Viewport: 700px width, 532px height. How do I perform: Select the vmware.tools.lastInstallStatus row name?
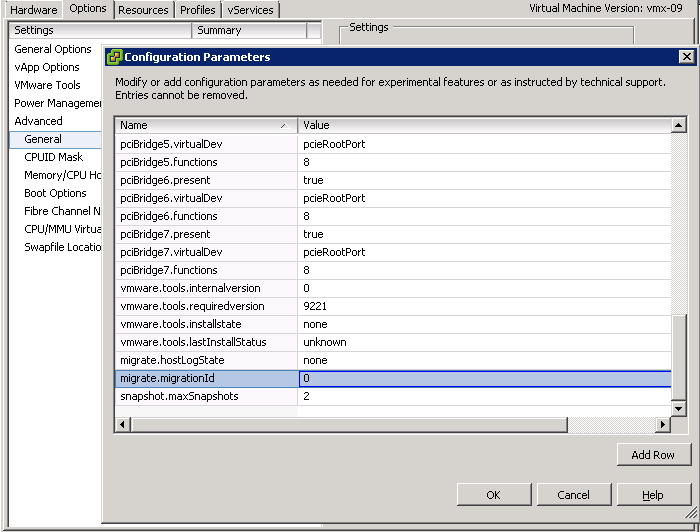[193, 342]
